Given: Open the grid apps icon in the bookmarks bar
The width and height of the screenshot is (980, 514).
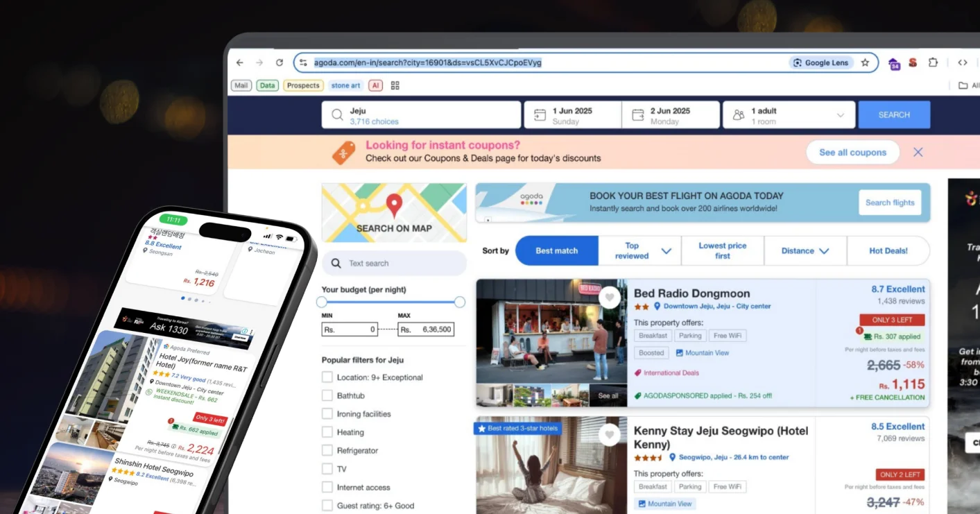Looking at the screenshot, I should tap(395, 85).
